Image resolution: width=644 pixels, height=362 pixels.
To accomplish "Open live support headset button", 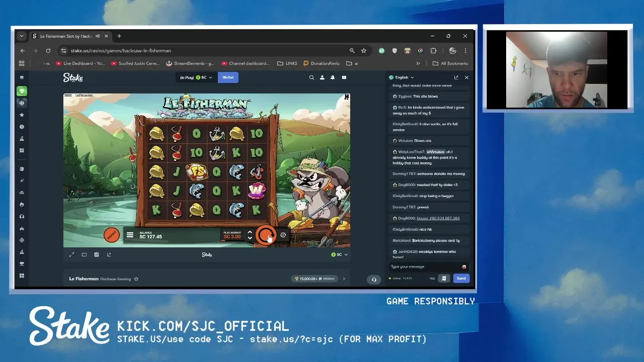I will pos(374,280).
